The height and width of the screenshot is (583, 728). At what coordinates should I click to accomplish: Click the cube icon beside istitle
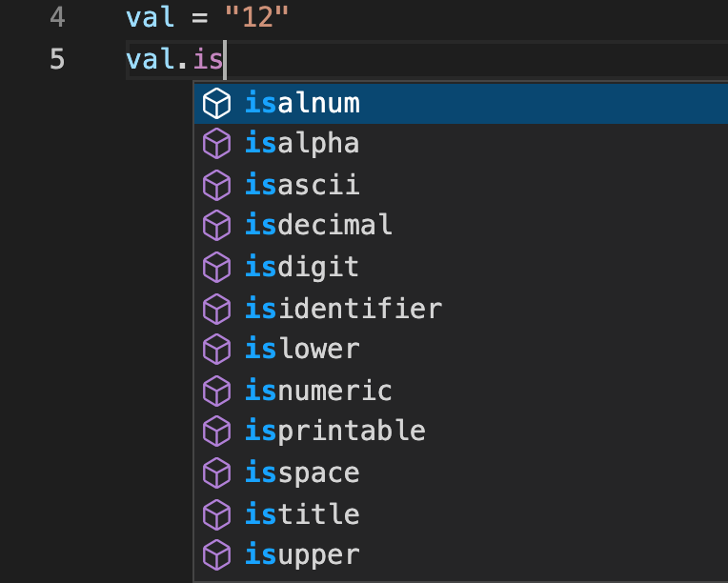coord(217,514)
